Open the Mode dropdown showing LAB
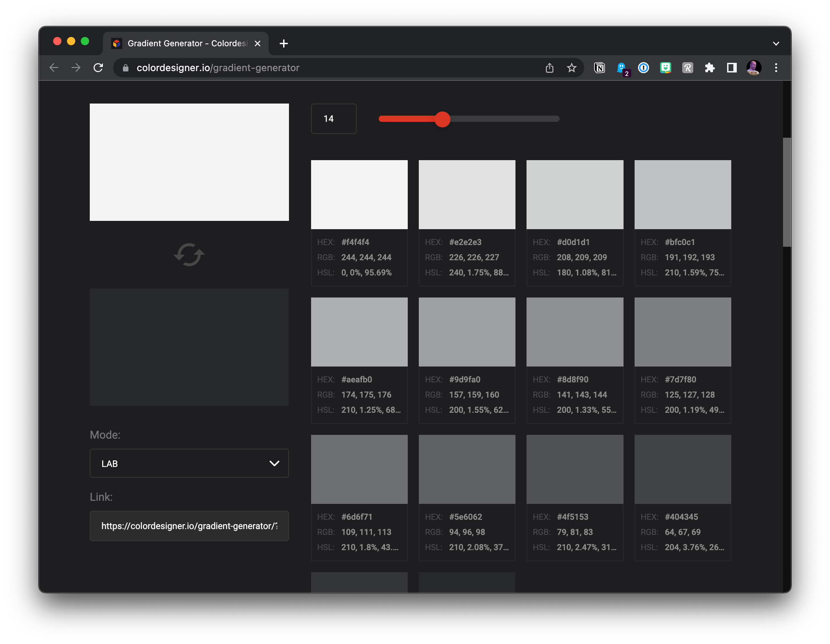Viewport: 830px width, 644px height. click(x=189, y=463)
